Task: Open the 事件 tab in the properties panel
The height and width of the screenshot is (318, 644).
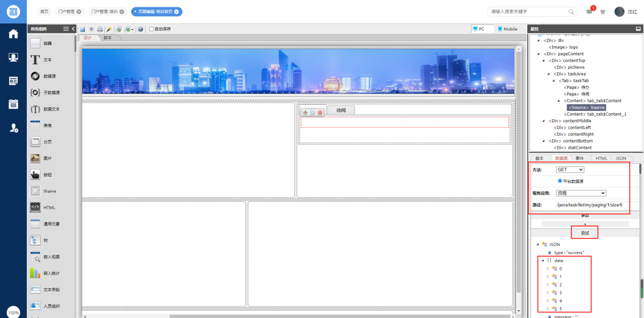Action: (x=580, y=158)
